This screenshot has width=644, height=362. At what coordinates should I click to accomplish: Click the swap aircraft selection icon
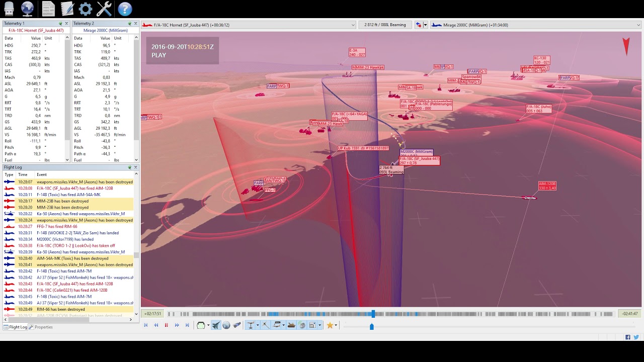point(418,25)
